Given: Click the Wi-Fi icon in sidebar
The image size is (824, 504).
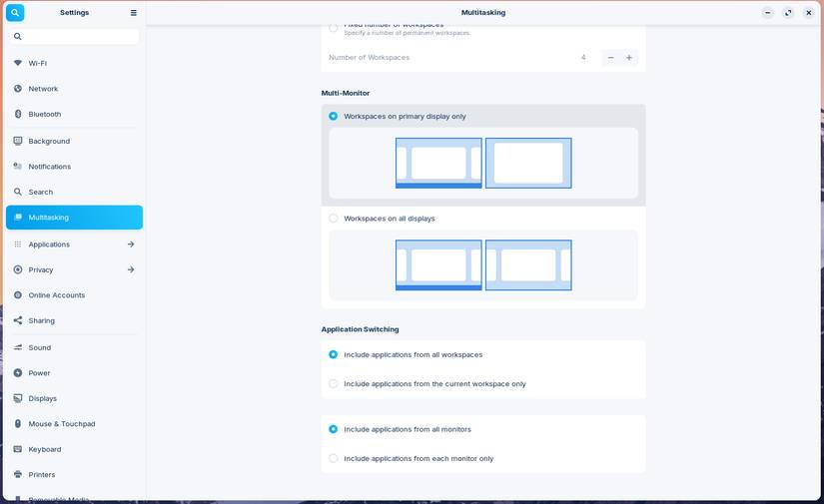Looking at the screenshot, I should click(18, 63).
